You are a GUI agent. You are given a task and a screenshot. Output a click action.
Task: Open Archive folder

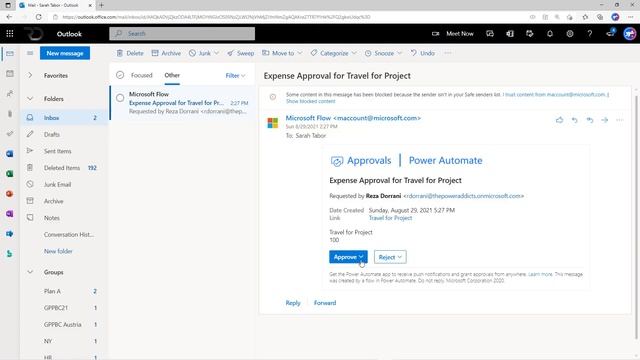[64, 201]
